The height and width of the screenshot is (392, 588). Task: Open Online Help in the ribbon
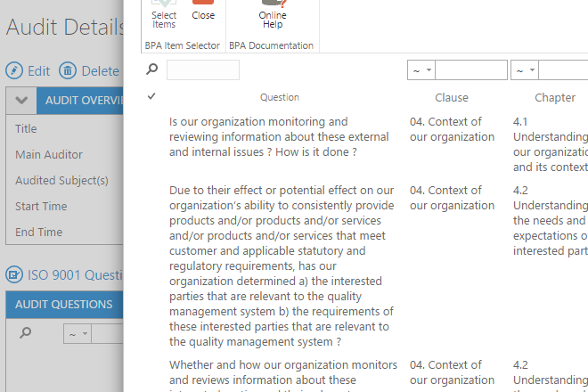pos(273,15)
